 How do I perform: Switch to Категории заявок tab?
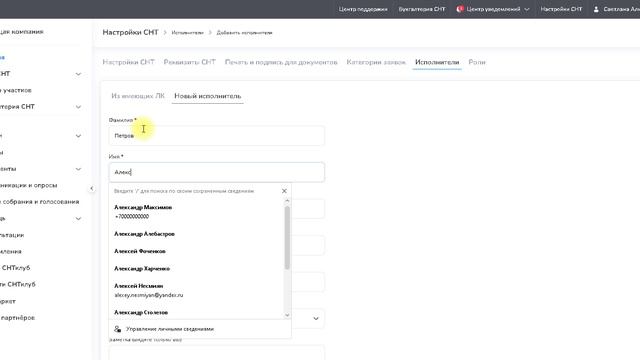tap(376, 62)
